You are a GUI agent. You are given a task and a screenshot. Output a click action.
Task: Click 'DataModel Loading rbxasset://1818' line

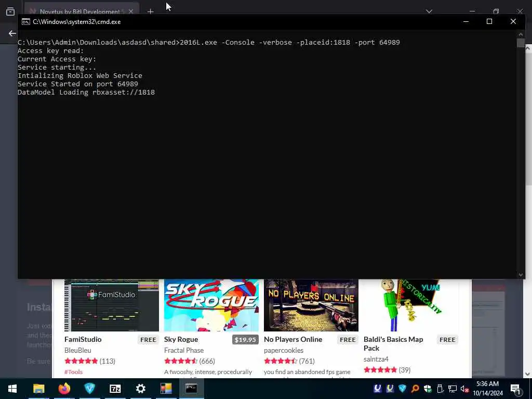coord(86,92)
